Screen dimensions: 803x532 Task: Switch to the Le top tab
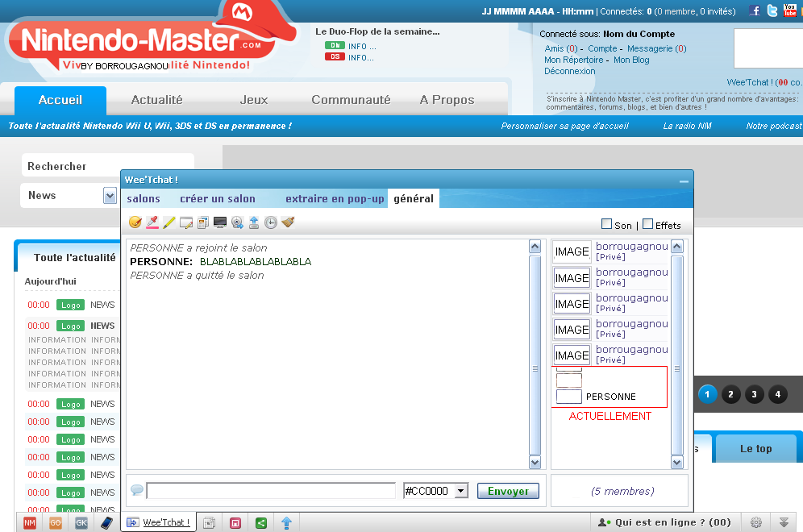[x=756, y=448]
